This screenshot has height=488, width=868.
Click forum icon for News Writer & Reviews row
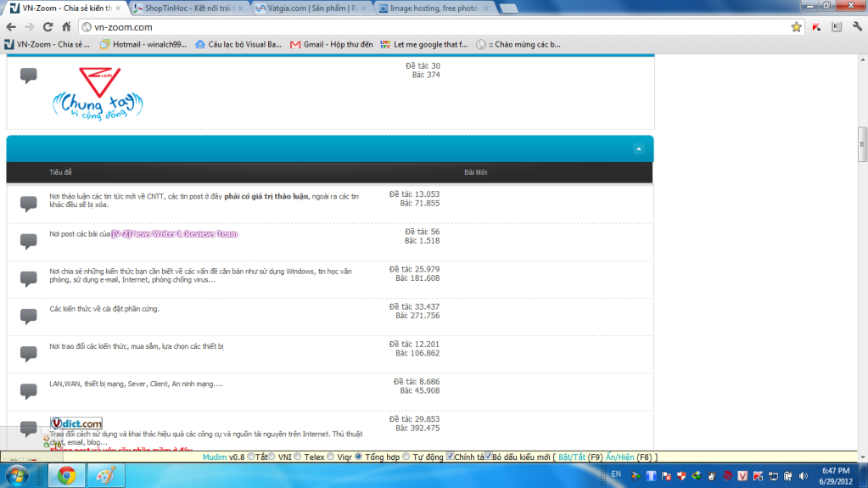(28, 241)
